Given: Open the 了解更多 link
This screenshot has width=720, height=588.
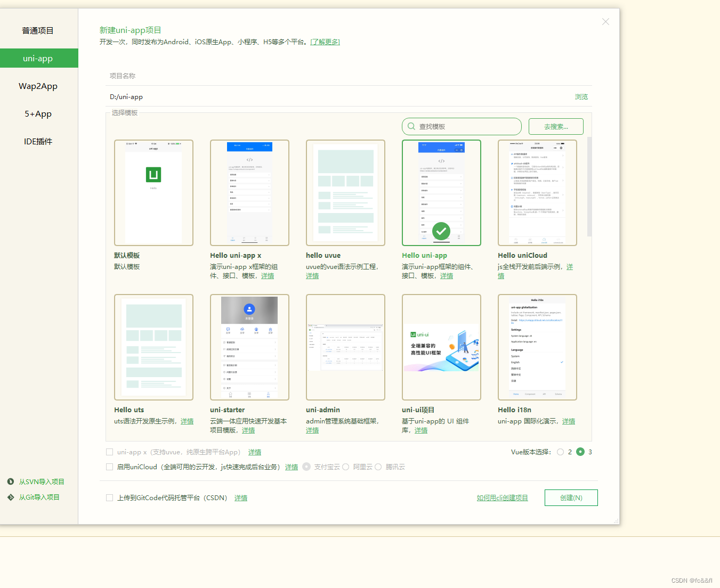Looking at the screenshot, I should [x=325, y=42].
